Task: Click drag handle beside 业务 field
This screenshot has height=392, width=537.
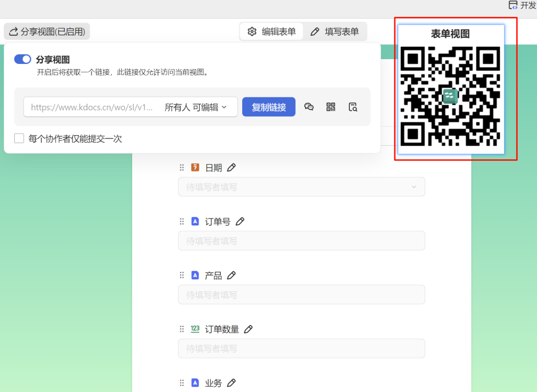Action: pyautogui.click(x=182, y=383)
